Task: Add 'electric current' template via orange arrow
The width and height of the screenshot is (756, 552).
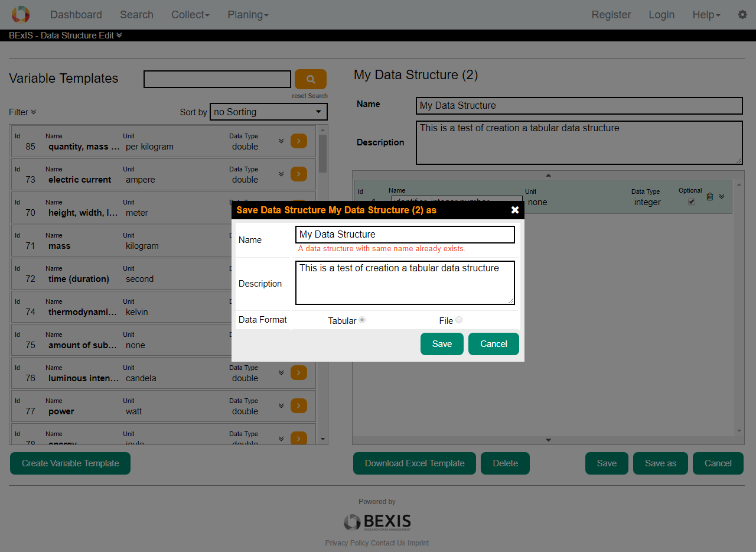Action: coord(299,174)
